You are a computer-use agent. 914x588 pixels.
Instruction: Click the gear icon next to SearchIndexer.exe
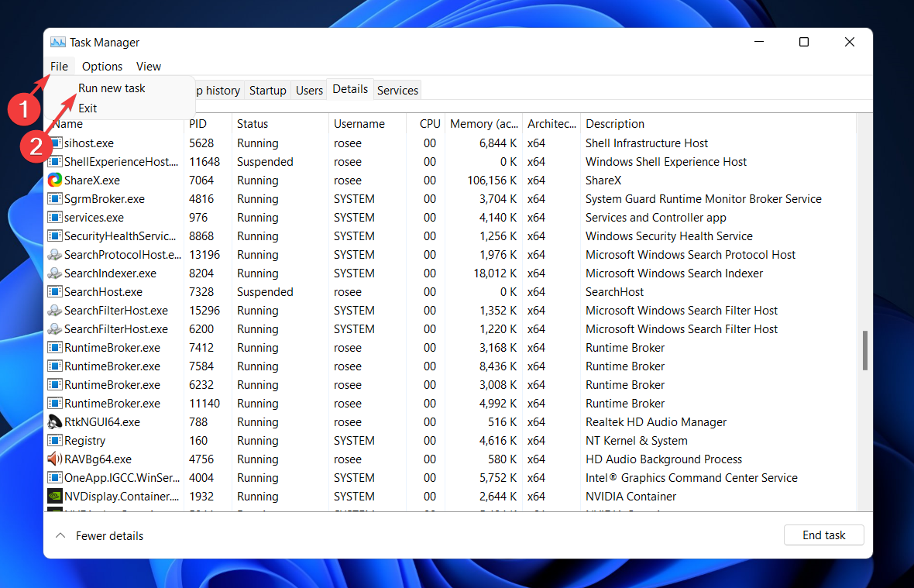click(x=54, y=273)
